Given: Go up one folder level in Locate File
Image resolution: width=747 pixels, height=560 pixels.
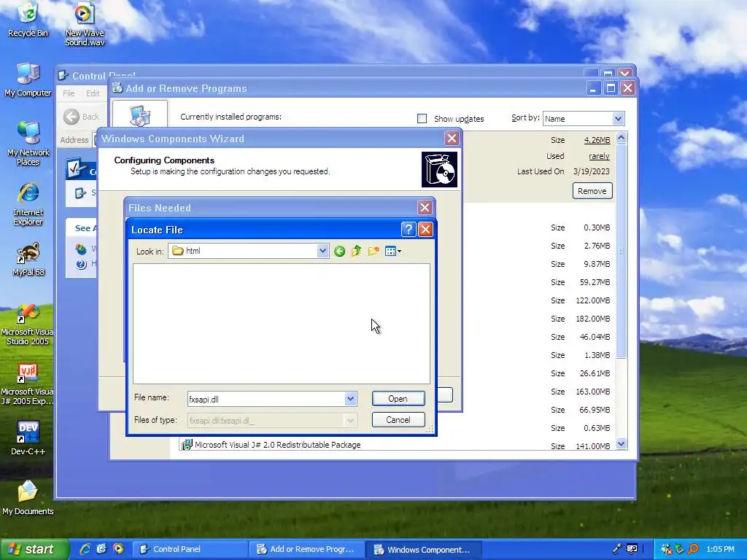Looking at the screenshot, I should [356, 251].
